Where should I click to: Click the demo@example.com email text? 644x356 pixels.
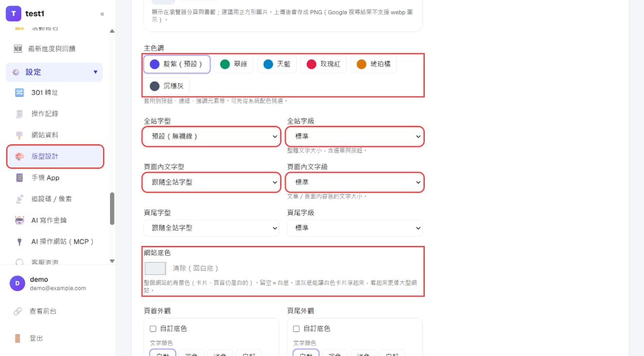coord(58,288)
